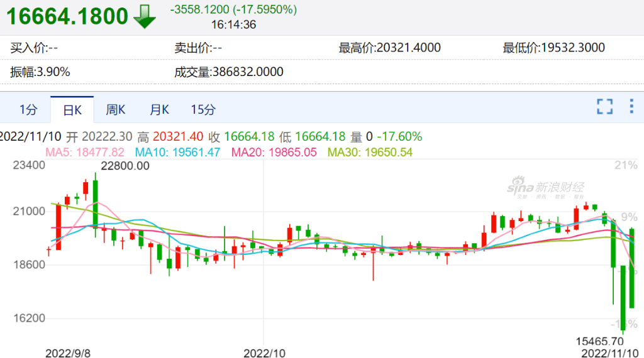Click the 15465.70 low price label
644x358 pixels.
pyautogui.click(x=599, y=341)
